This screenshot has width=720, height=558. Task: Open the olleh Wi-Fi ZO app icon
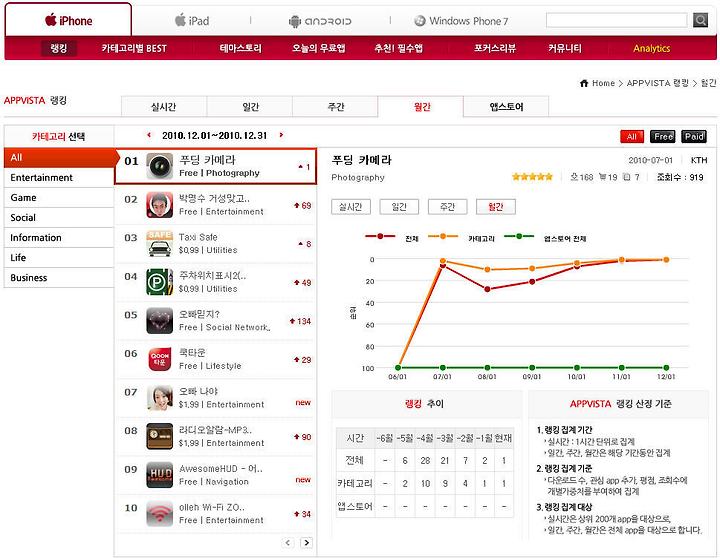(x=159, y=513)
